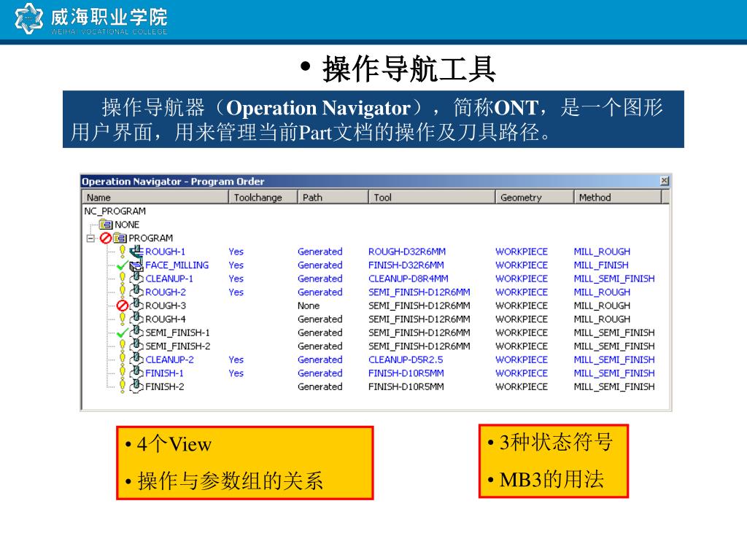Select the SEMI_FINISH-2 operation name
The width and height of the screenshot is (747, 560).
[x=178, y=346]
